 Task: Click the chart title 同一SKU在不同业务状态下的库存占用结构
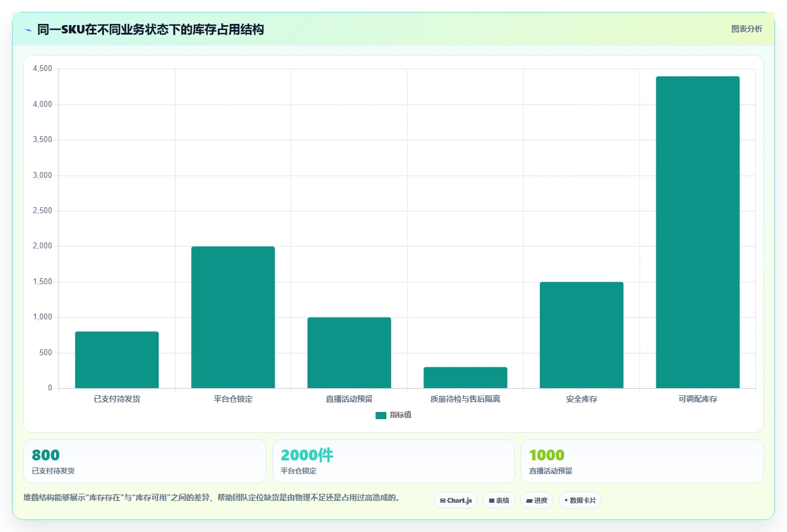(150, 29)
